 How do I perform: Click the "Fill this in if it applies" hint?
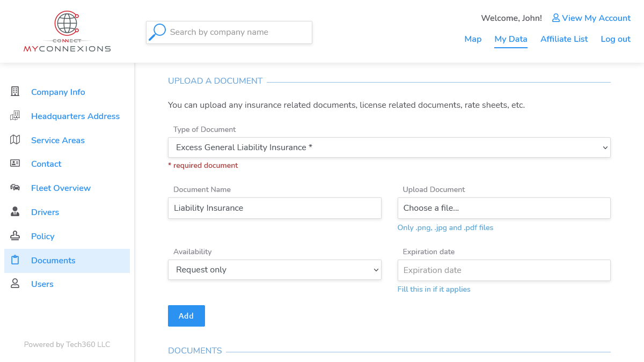click(x=434, y=289)
